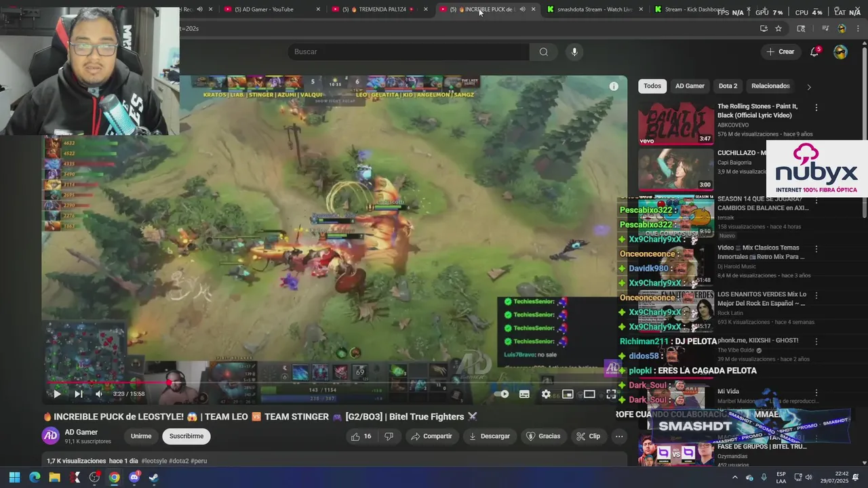Screen dimensions: 868x488
Task: Toggle subtitles in the video player
Action: (524, 394)
